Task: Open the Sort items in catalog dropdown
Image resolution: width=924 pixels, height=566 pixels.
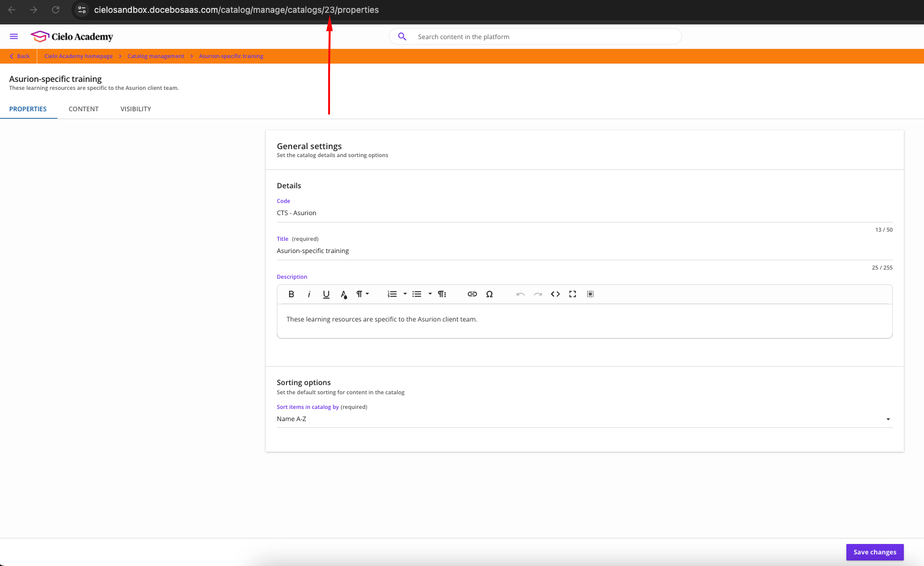Action: click(887, 419)
